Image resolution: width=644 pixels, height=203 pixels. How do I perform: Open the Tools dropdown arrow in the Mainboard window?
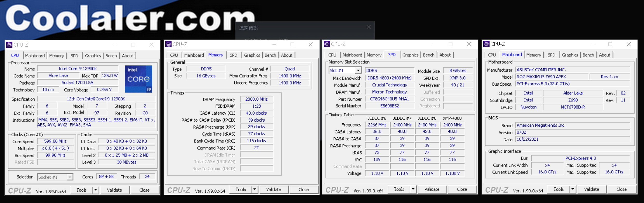[x=573, y=189]
